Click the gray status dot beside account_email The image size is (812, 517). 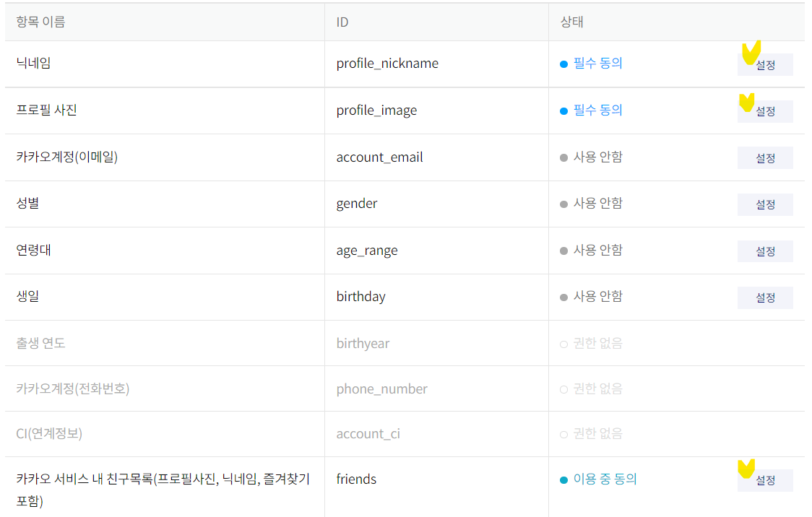(x=563, y=157)
